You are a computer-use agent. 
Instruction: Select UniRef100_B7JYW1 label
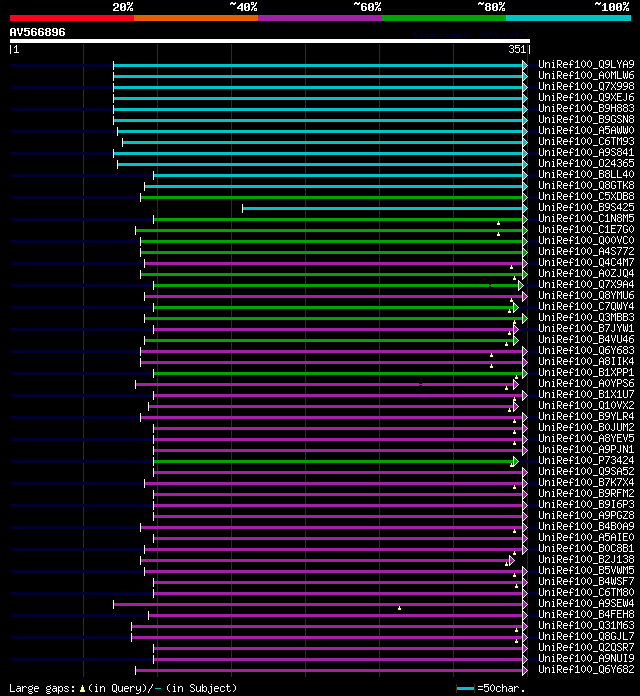point(586,328)
